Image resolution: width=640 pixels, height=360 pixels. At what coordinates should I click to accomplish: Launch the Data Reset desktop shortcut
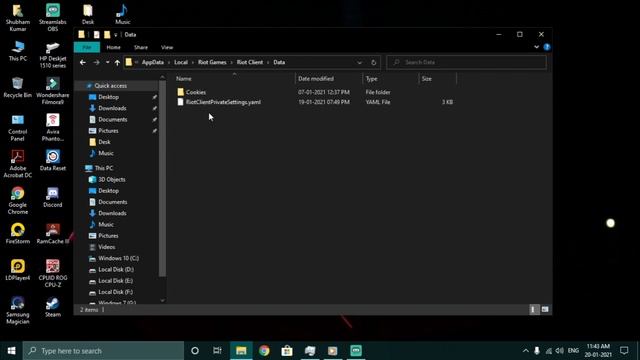pos(53,160)
